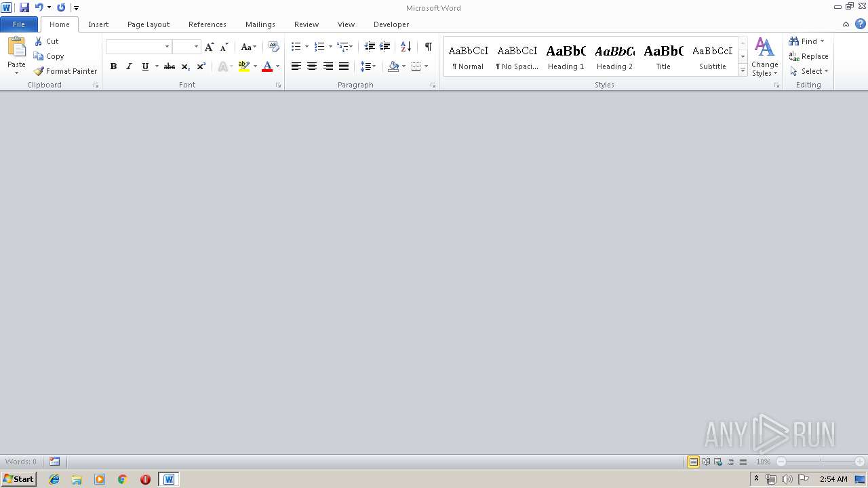
Task: Click the Subscript icon
Action: pyautogui.click(x=186, y=66)
